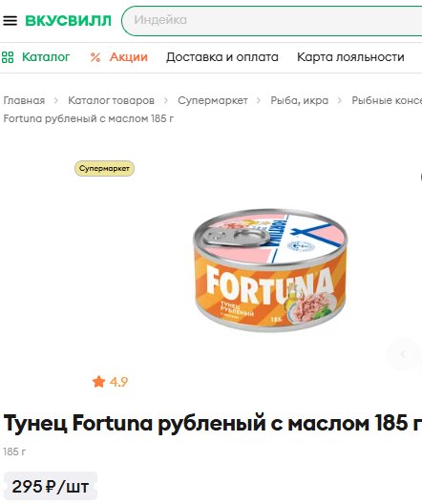The image size is (422, 504).
Task: Click the orange rating star
Action: coord(98,382)
